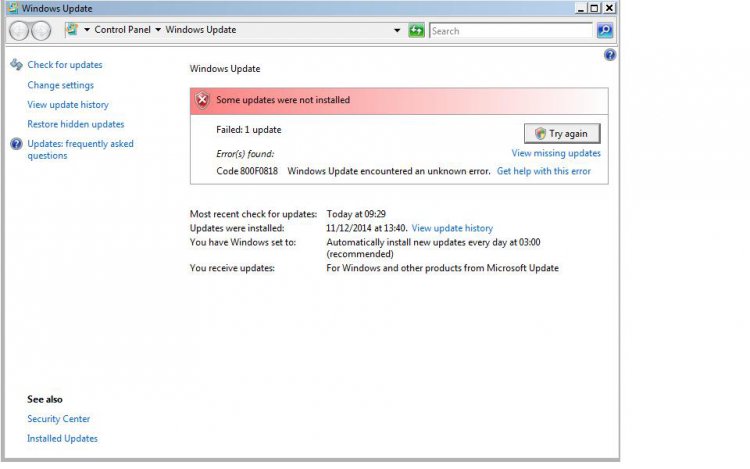
Task: Click the Check for updates link
Action: (x=65, y=65)
